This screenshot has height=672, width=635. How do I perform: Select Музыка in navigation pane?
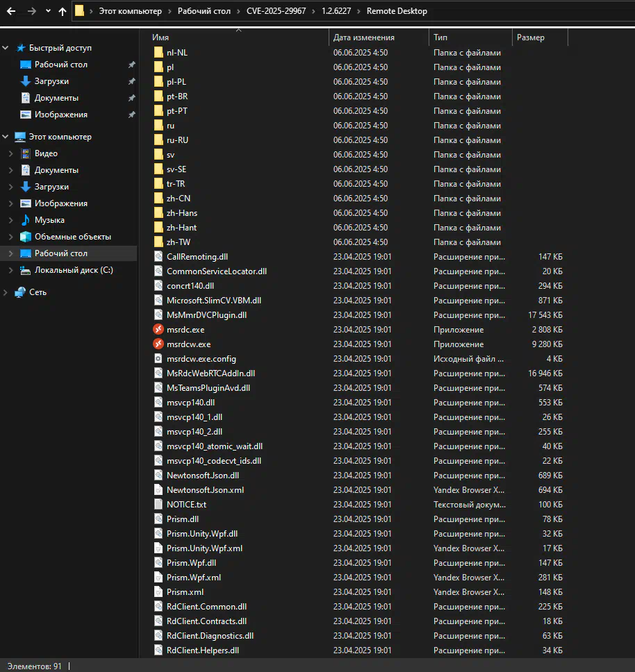[x=49, y=220]
